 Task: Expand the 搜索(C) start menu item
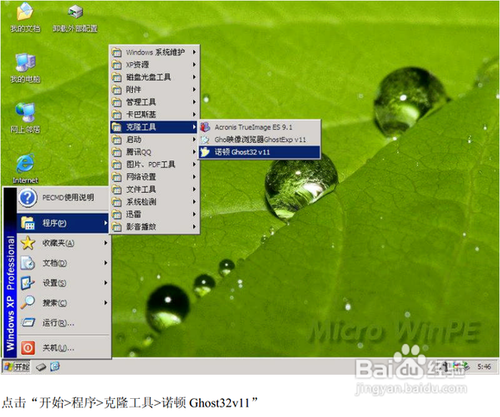(63, 303)
